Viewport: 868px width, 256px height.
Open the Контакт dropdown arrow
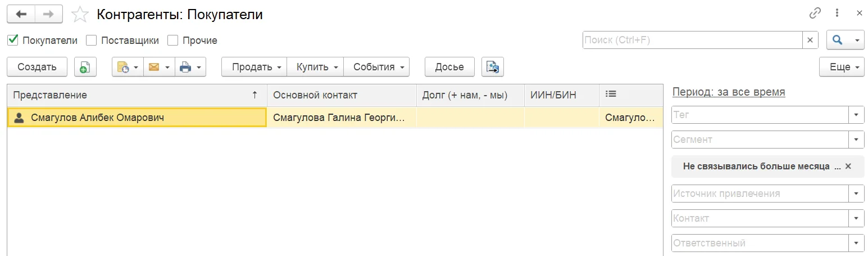pyautogui.click(x=856, y=218)
